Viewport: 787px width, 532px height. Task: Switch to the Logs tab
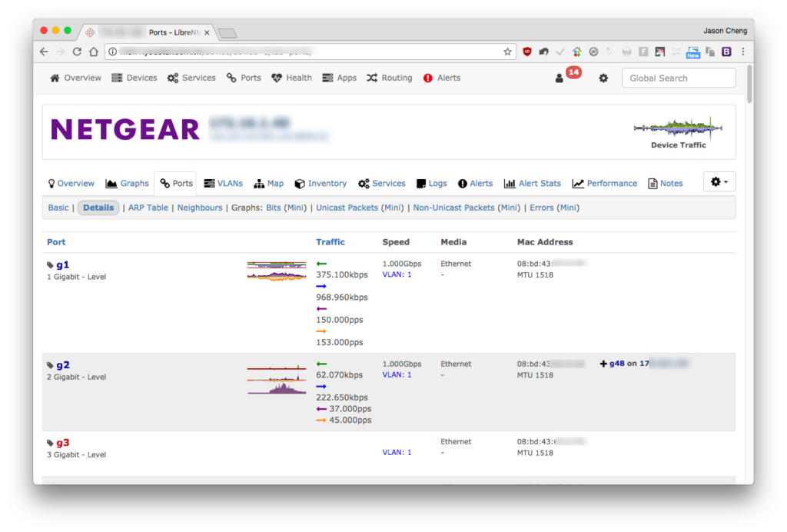coord(432,184)
